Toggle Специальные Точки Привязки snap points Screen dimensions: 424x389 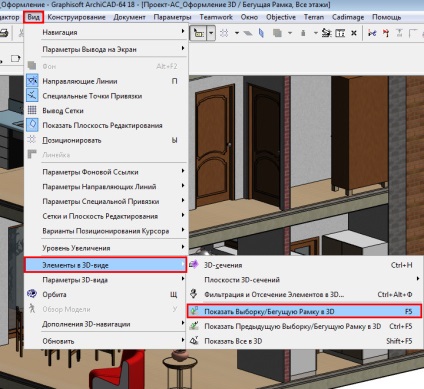32,96
